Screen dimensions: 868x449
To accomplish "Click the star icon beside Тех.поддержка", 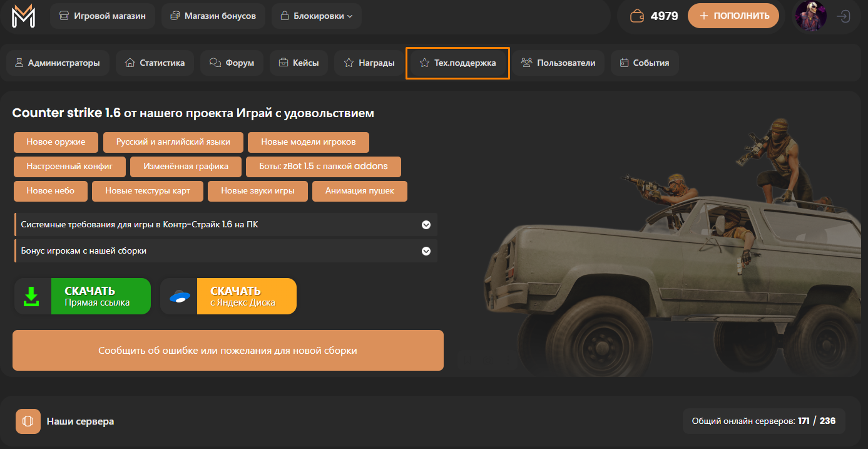I will click(424, 63).
